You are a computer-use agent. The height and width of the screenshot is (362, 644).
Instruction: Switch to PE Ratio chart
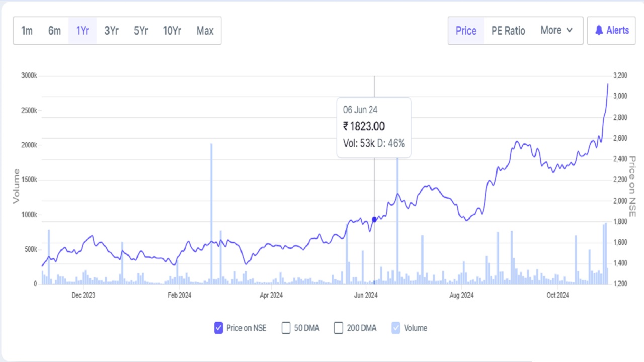click(508, 31)
